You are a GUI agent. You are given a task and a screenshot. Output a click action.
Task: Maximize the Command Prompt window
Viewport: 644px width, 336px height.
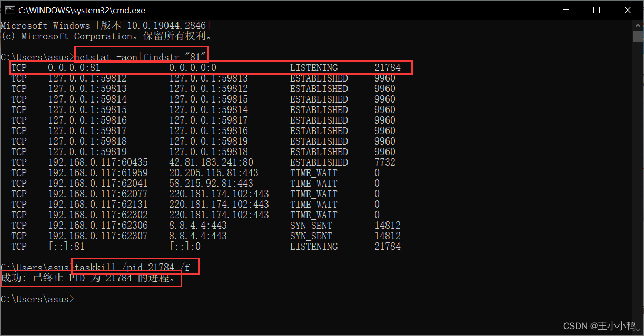[x=597, y=9]
